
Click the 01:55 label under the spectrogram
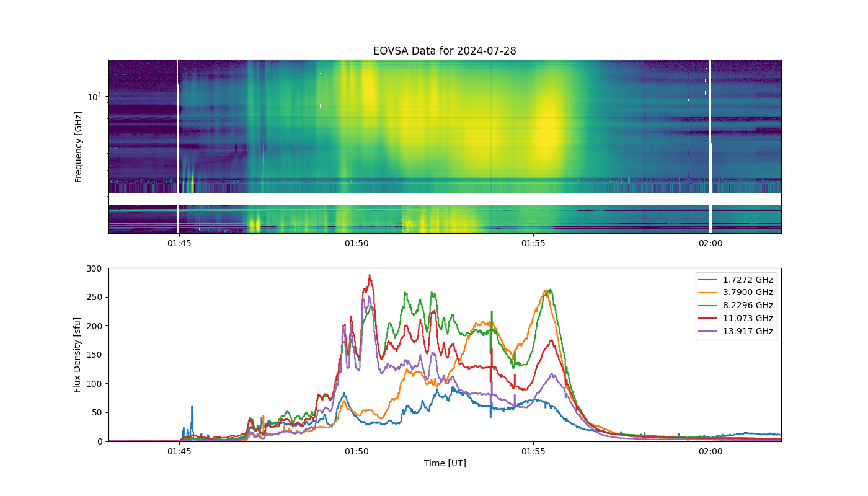pos(533,243)
